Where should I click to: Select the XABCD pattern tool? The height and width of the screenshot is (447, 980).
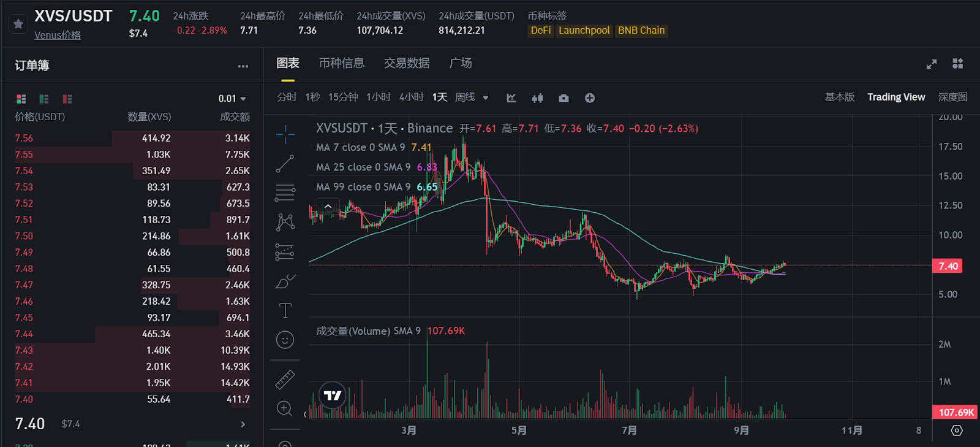click(285, 222)
